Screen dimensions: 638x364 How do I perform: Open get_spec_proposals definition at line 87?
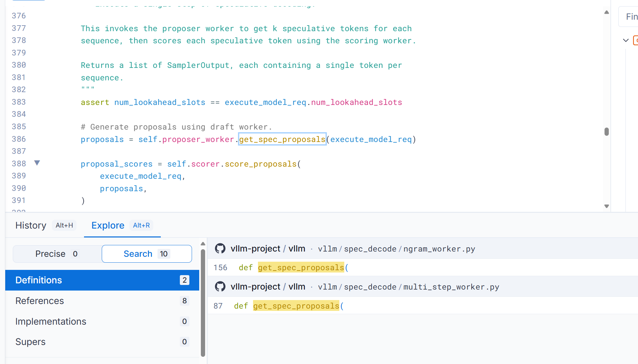click(x=296, y=306)
